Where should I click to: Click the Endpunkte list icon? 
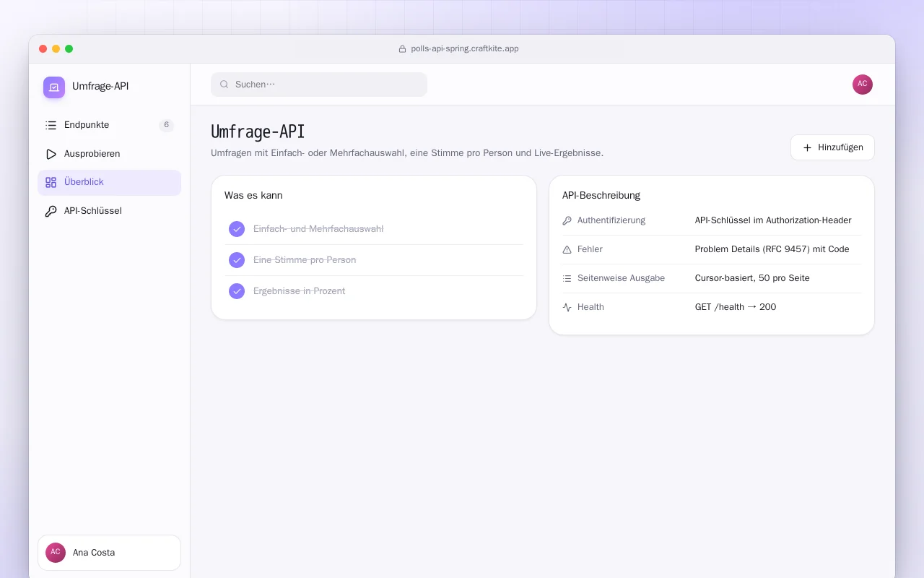point(51,125)
